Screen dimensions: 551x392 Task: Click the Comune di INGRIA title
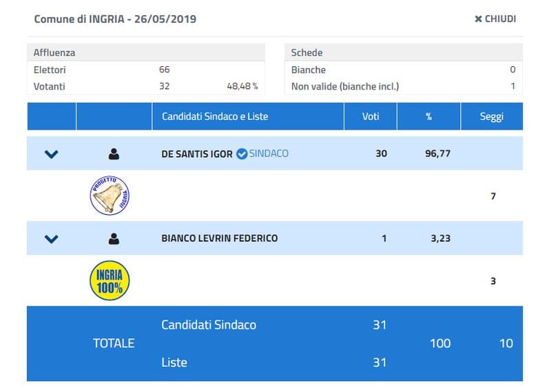[115, 19]
